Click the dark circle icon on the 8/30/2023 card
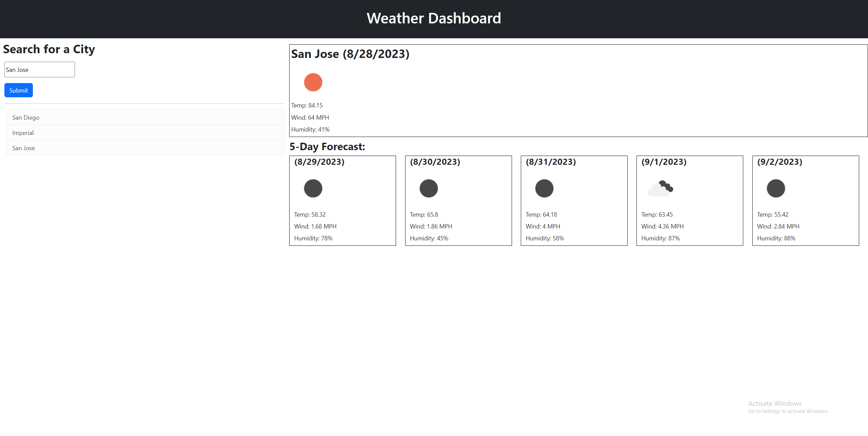Image resolution: width=868 pixels, height=436 pixels. [x=428, y=188]
